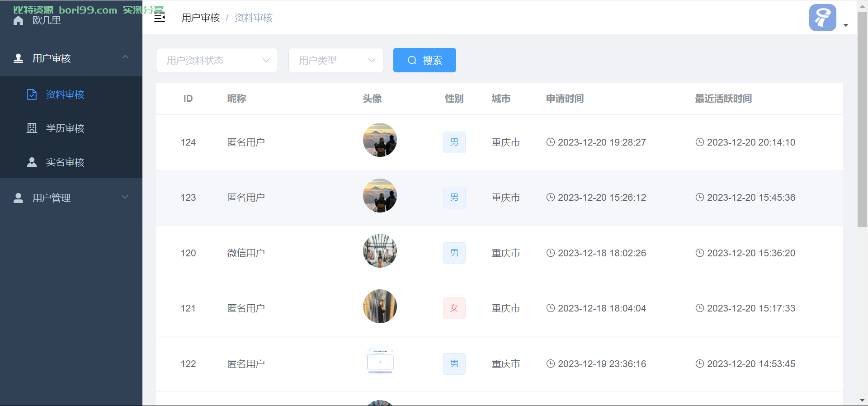This screenshot has width=868, height=406.
Task: Open the user avatar menu at top right
Action: pyautogui.click(x=822, y=18)
